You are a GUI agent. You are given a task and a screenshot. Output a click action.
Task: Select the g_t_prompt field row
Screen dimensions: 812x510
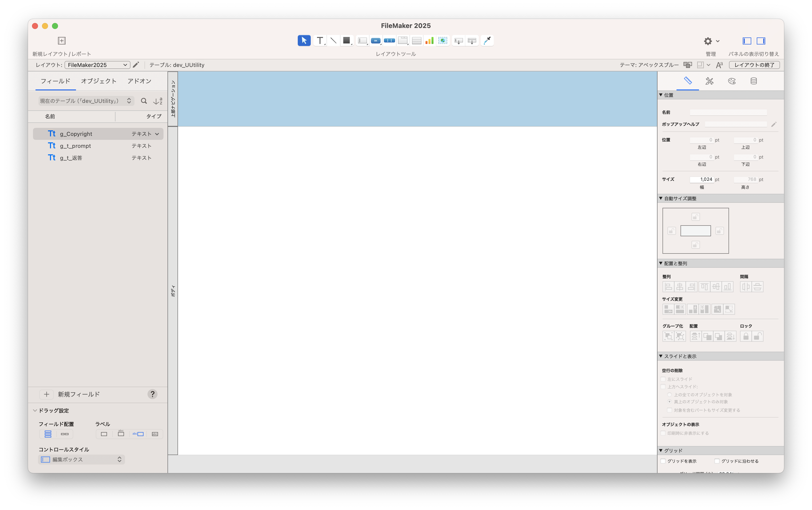coord(98,146)
